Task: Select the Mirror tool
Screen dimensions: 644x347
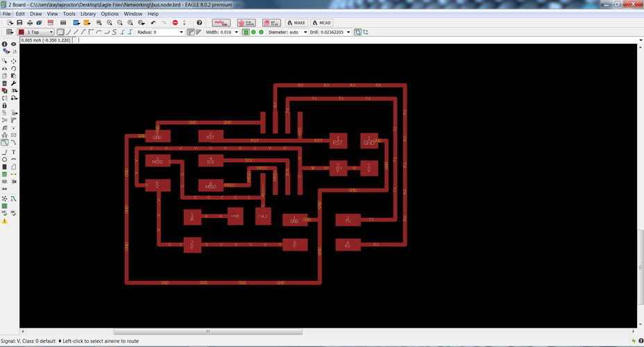Action: (5, 68)
